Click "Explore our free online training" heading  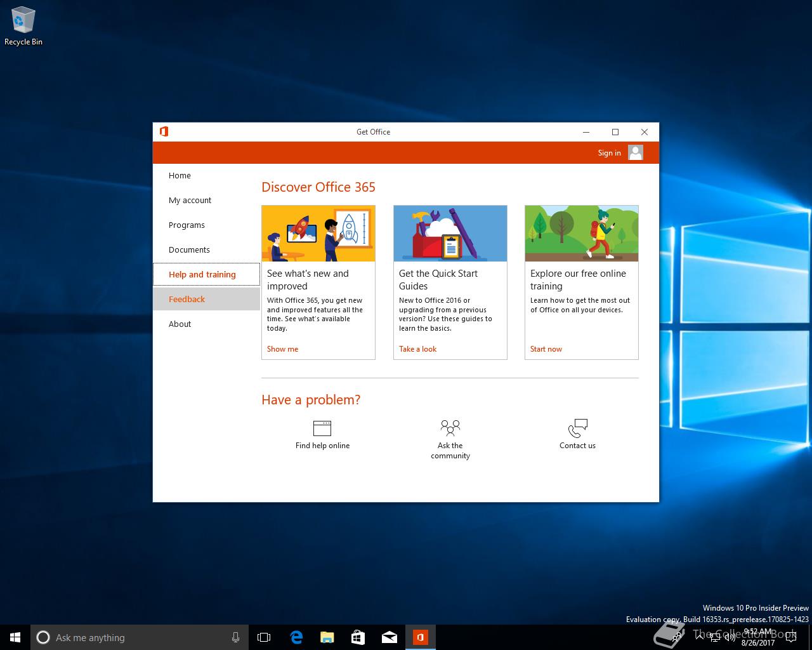point(578,280)
